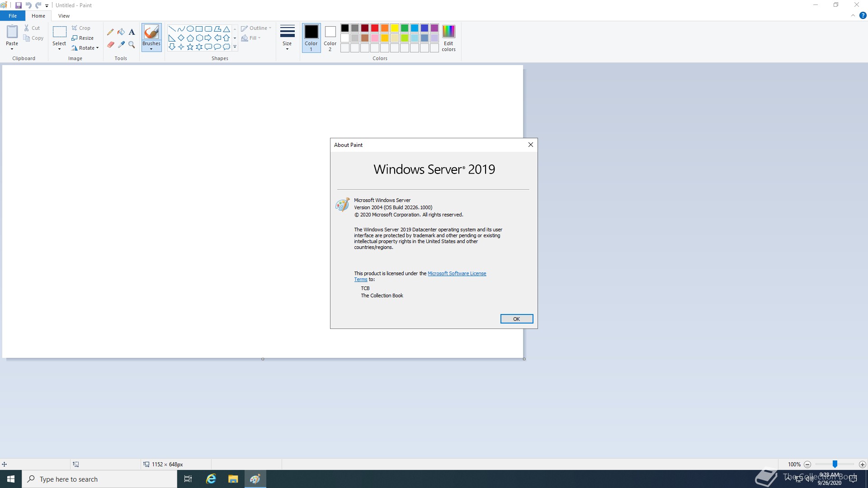Choose the red color swatch

(375, 28)
